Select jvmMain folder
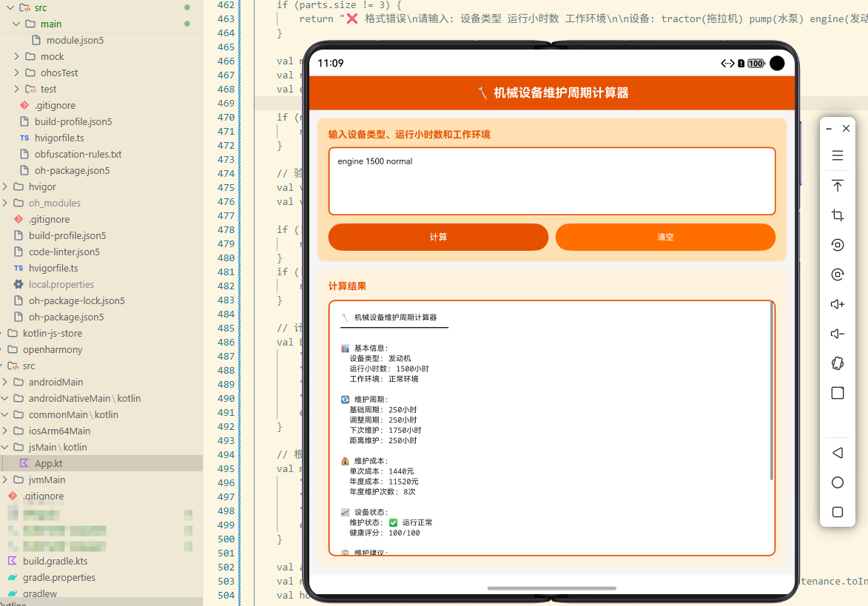 click(47, 479)
